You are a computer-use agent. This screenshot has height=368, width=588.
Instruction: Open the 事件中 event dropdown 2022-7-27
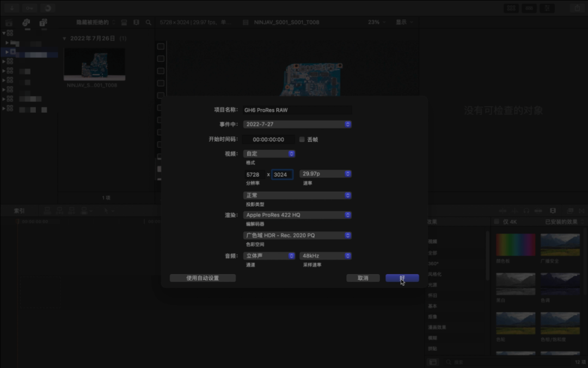click(x=297, y=124)
